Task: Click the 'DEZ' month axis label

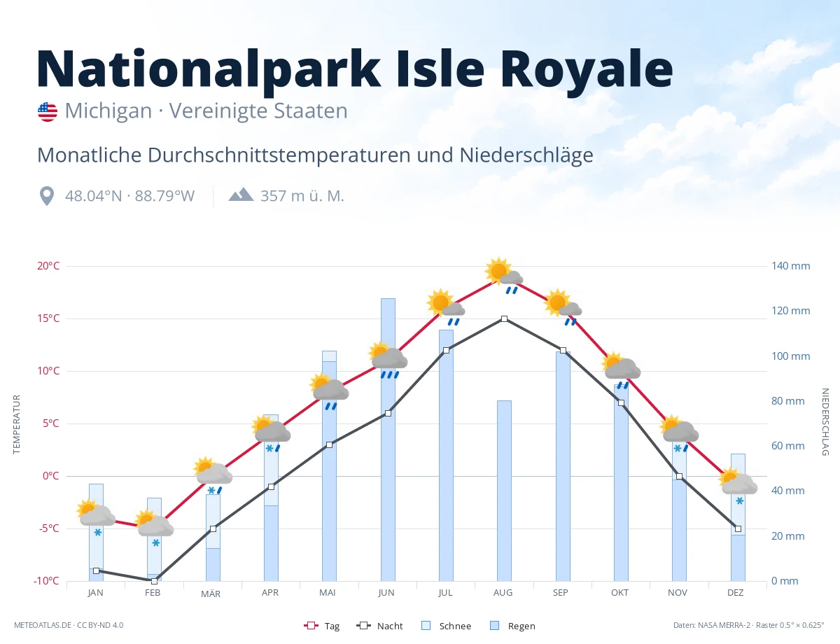Action: point(736,592)
